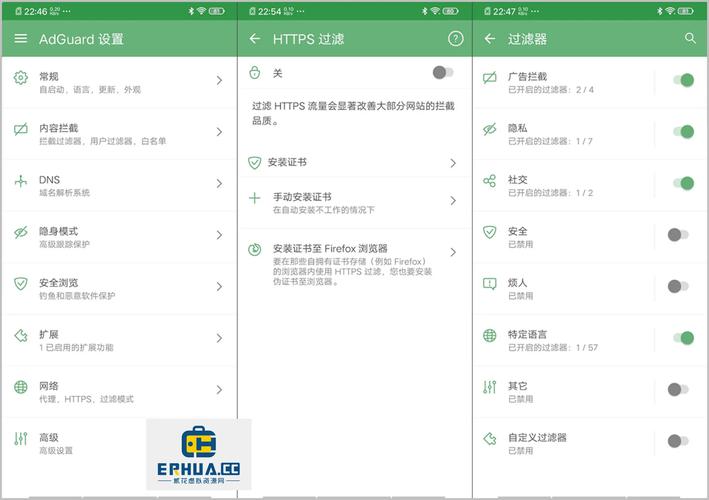Open the DNS row chevron
709x500 pixels.
coord(219,184)
